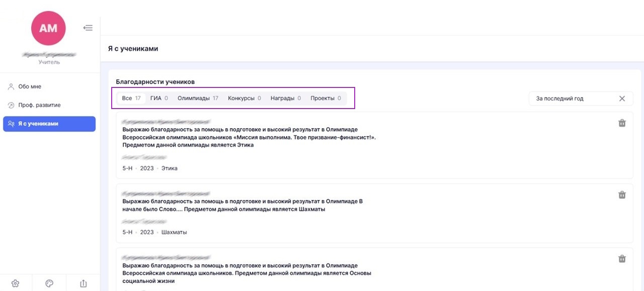Screen dimensions: 644x291
Task: Click the 2023 year in Шахматы card
Action: (x=147, y=232)
